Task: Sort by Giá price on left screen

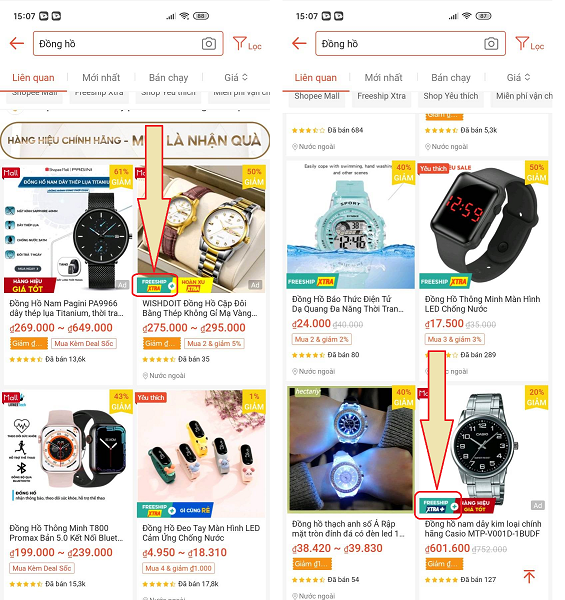Action: 236,78
